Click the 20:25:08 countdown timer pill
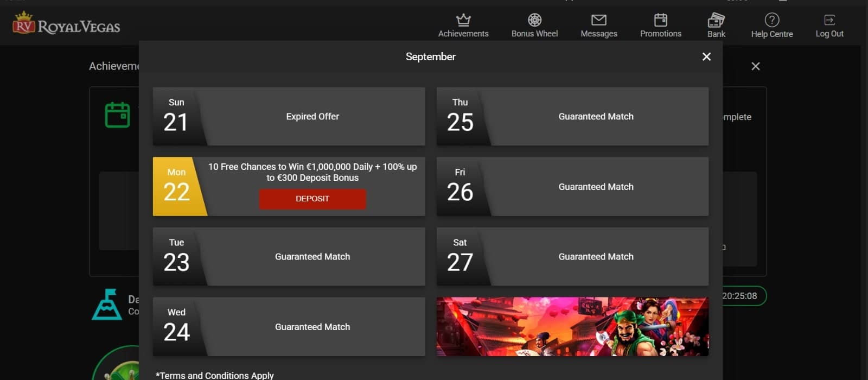This screenshot has height=380, width=868. pyautogui.click(x=744, y=296)
